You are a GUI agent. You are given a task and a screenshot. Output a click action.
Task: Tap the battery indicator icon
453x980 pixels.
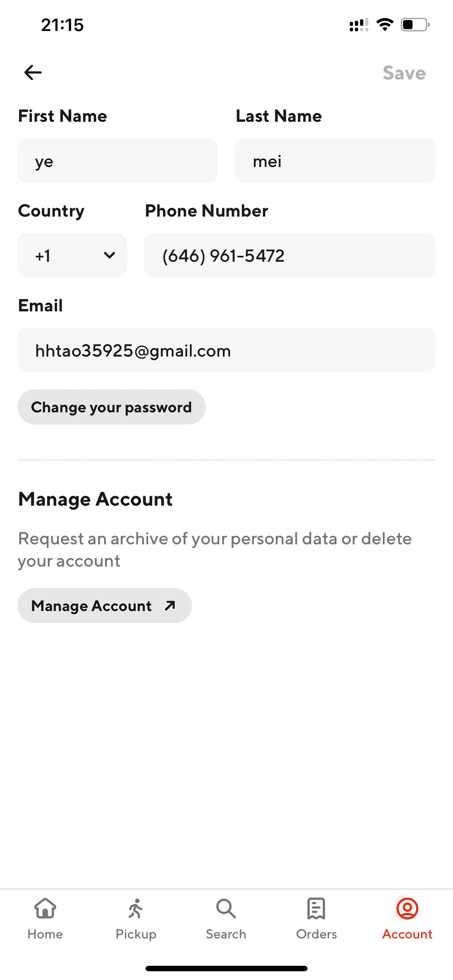(415, 25)
